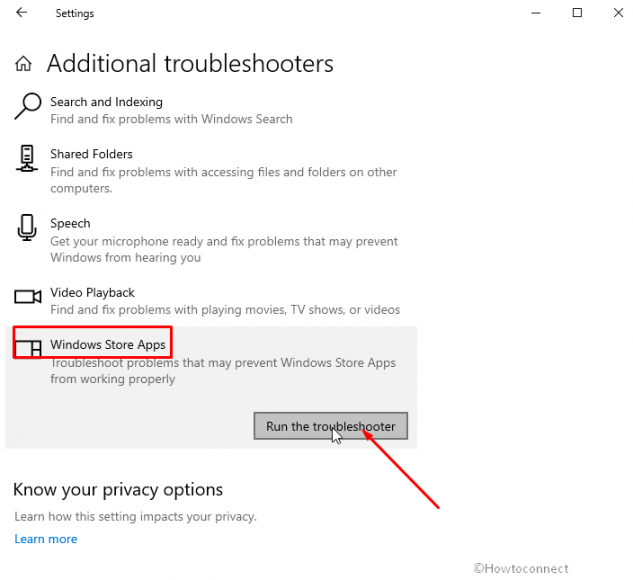
Task: Click 'Find and fix problems with playing movies' text
Action: [225, 310]
